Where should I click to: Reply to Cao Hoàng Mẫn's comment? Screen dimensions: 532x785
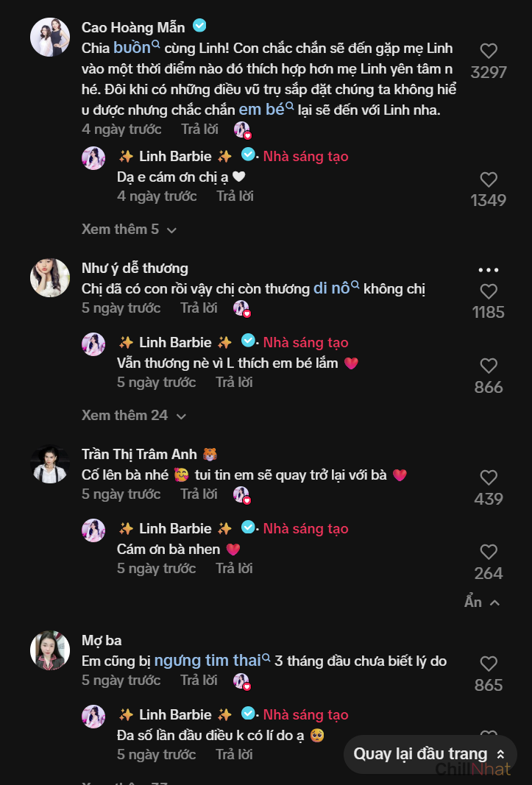click(199, 129)
